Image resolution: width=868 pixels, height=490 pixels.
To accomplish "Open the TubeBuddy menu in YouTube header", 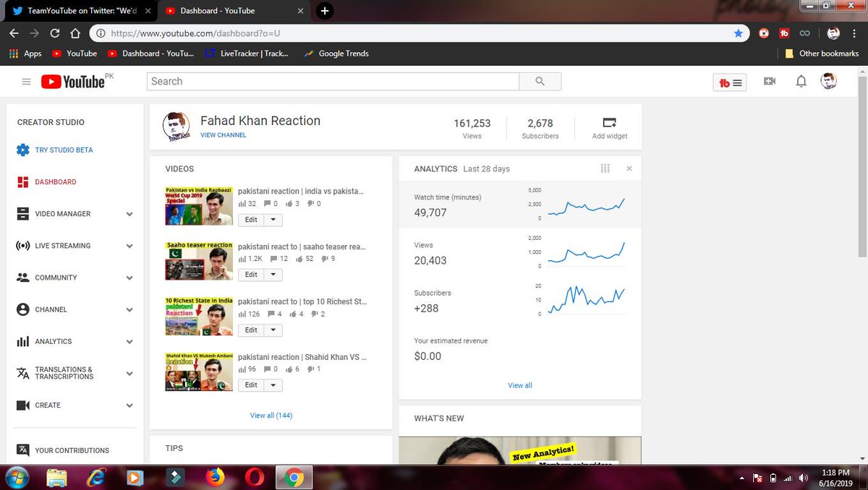I will 729,82.
